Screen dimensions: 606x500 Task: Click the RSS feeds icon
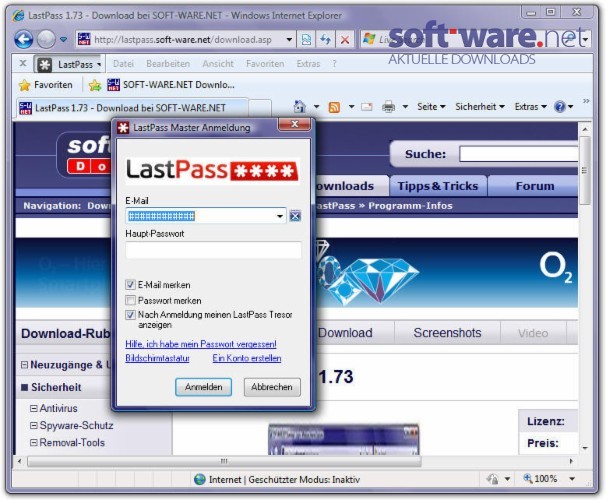(334, 107)
